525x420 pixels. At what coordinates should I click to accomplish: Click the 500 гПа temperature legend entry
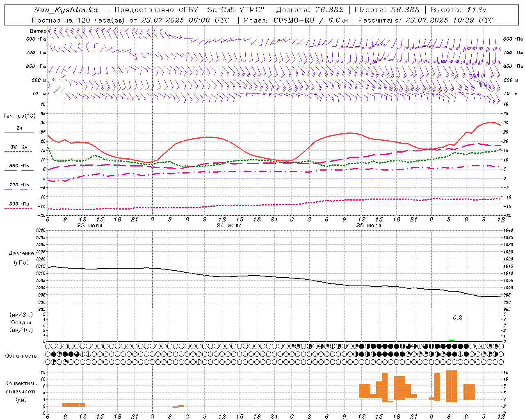coord(19,205)
